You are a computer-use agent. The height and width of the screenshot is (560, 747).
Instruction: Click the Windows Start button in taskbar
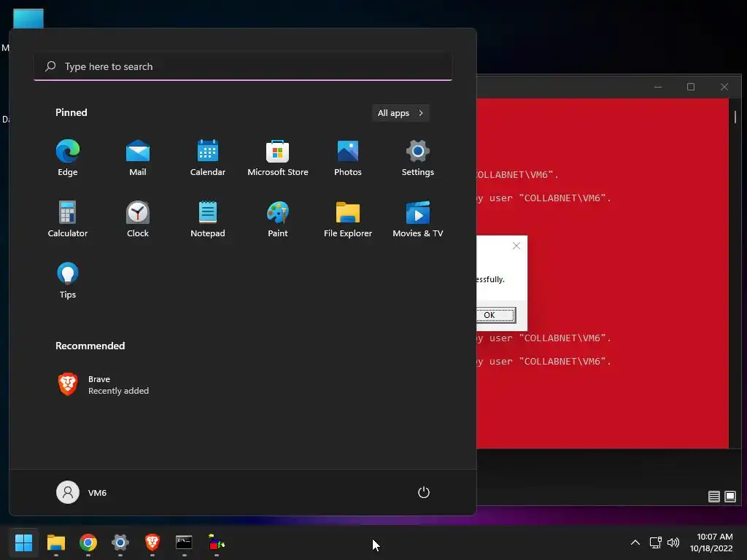(23, 542)
